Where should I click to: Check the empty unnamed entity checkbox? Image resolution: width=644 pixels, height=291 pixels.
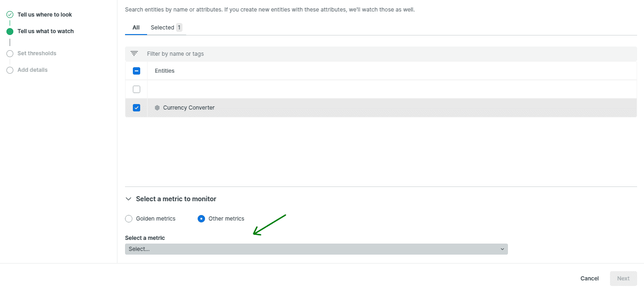pyautogui.click(x=137, y=89)
